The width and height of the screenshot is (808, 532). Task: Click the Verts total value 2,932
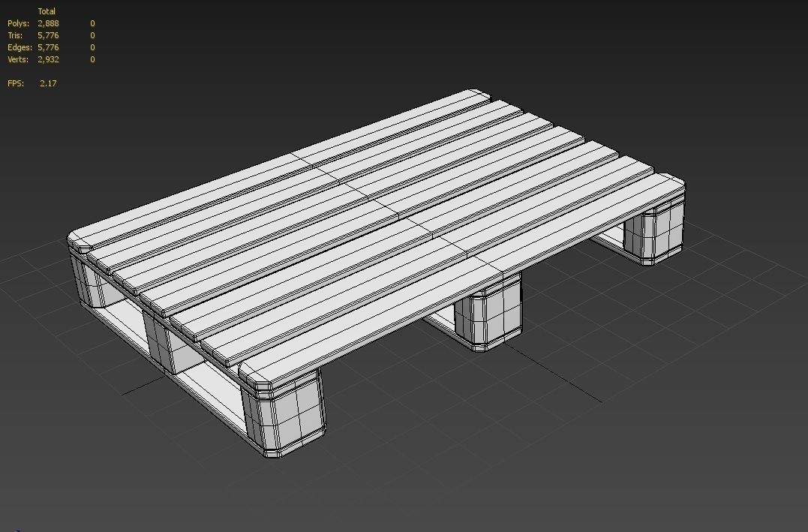48,59
